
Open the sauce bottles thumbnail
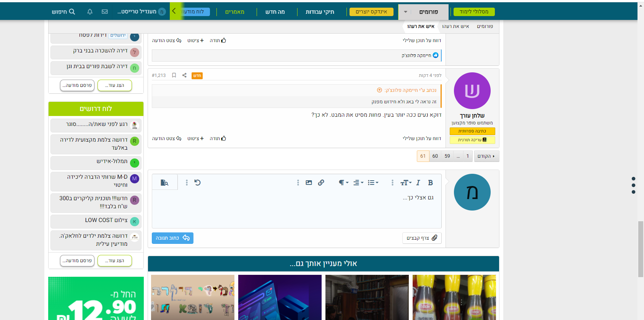(x=454, y=297)
